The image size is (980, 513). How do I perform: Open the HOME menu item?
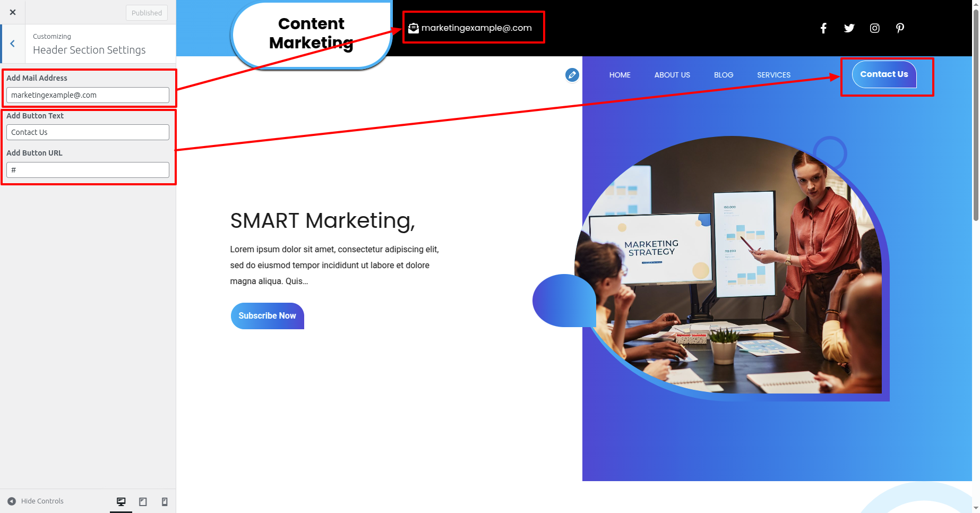click(620, 75)
